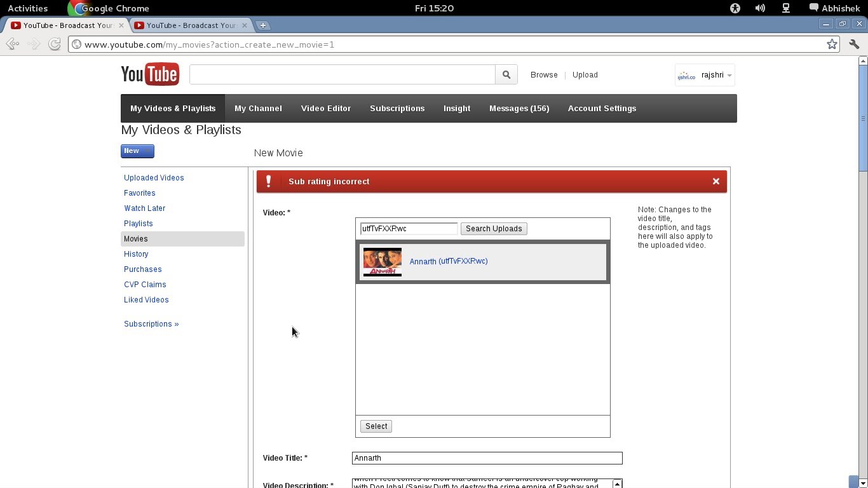Click the exclamation icon in the error banner
The width and height of the screenshot is (868, 488).
[268, 181]
